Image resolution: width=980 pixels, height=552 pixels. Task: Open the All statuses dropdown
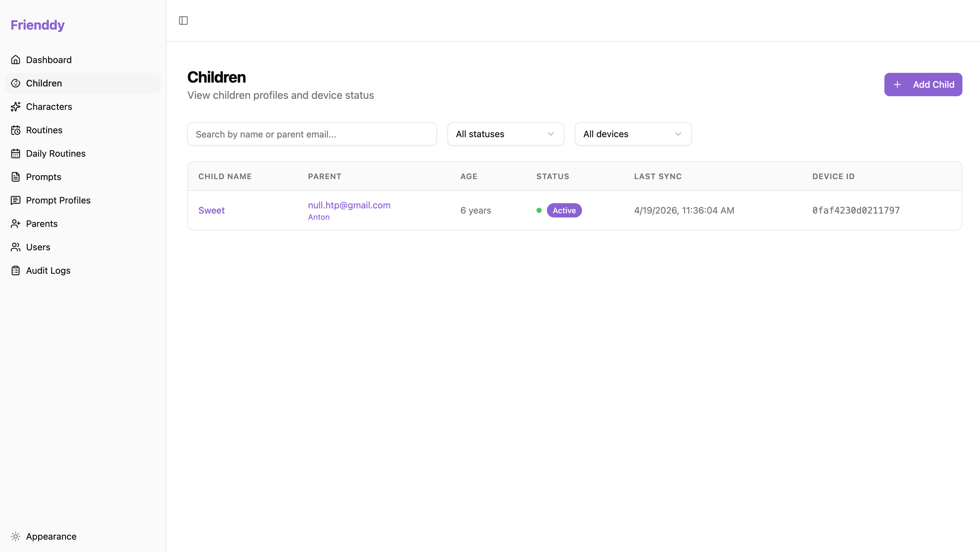[x=505, y=134]
